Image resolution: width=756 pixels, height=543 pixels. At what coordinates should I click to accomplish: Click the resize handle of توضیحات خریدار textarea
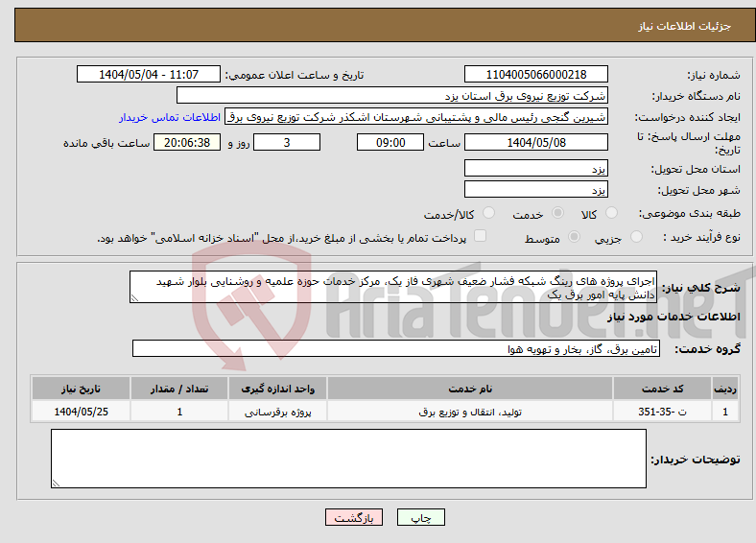[56, 484]
